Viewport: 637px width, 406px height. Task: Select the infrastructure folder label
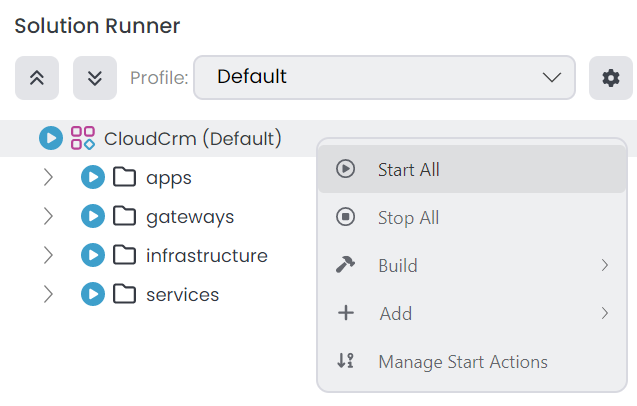pos(206,256)
